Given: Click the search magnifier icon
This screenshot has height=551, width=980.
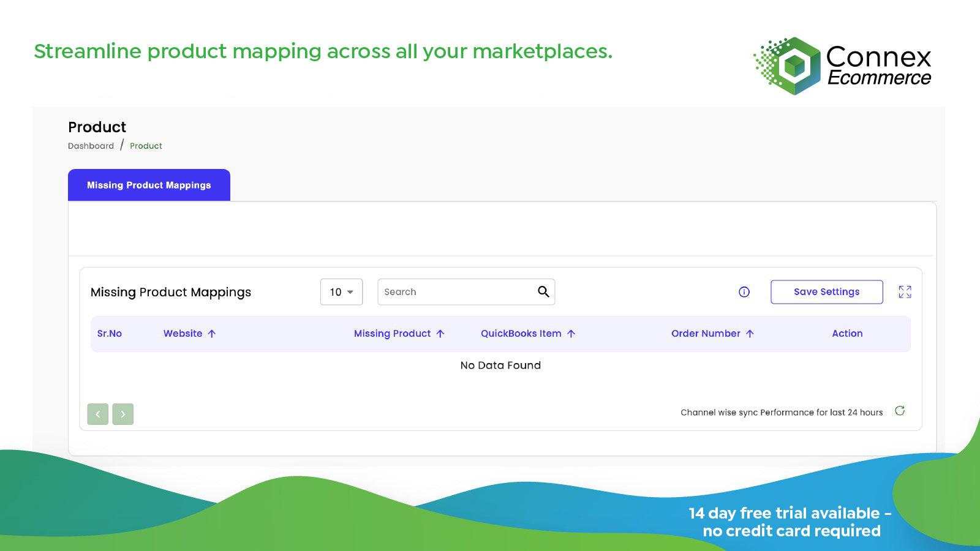Looking at the screenshot, I should pyautogui.click(x=543, y=291).
